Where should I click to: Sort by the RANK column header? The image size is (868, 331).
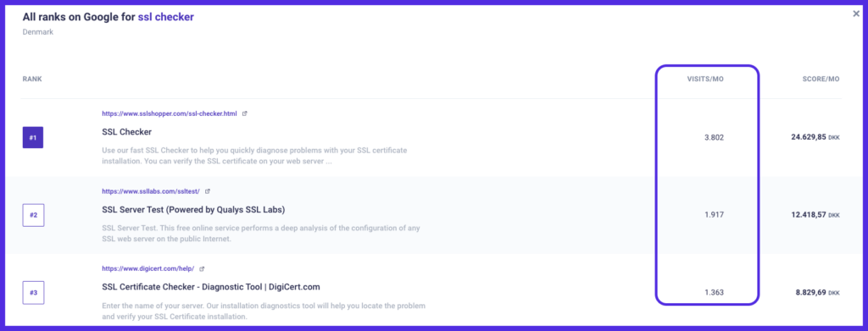(32, 79)
